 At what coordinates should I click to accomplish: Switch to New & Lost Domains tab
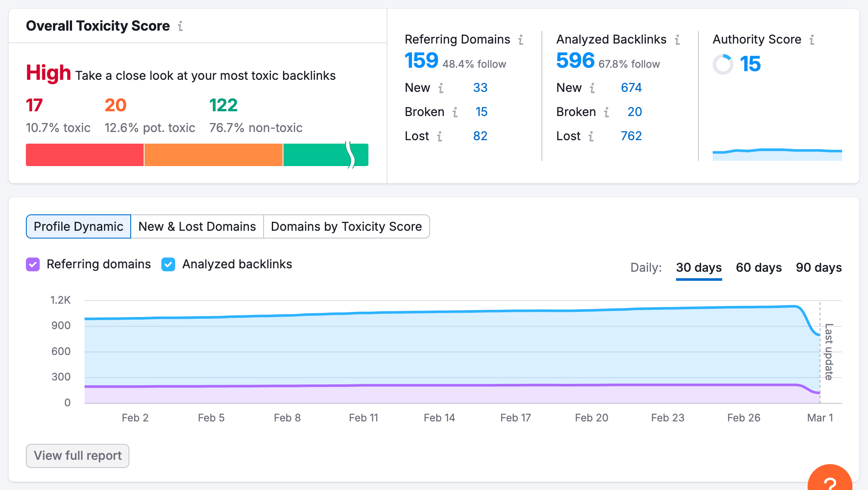pyautogui.click(x=197, y=226)
